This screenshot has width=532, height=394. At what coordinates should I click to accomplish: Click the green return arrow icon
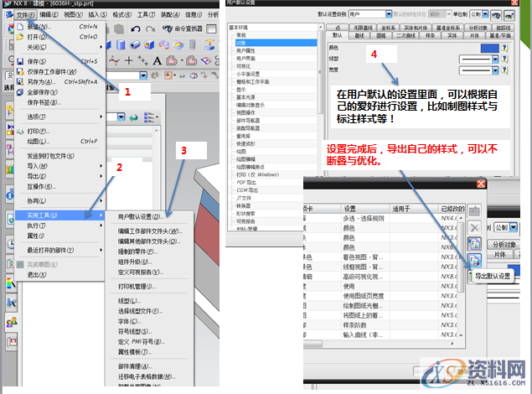click(x=134, y=117)
